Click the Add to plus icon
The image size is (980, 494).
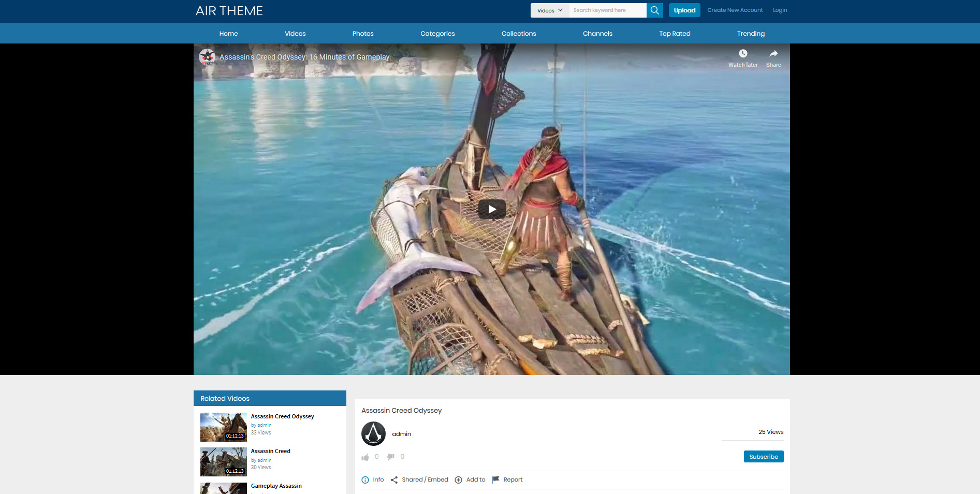coord(458,480)
